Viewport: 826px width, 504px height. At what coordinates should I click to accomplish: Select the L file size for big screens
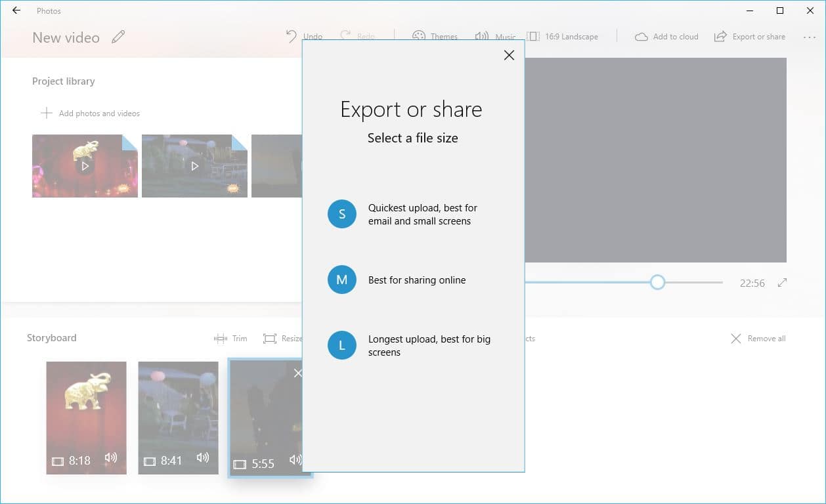pyautogui.click(x=341, y=345)
